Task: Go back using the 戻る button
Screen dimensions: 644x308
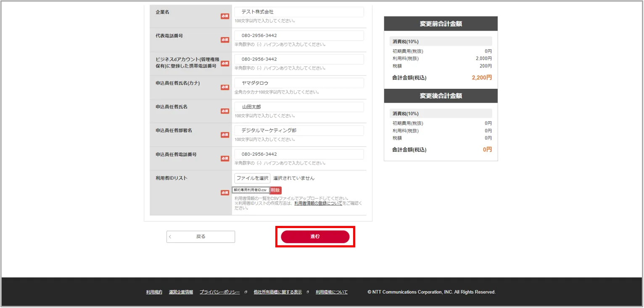Action: [201, 236]
